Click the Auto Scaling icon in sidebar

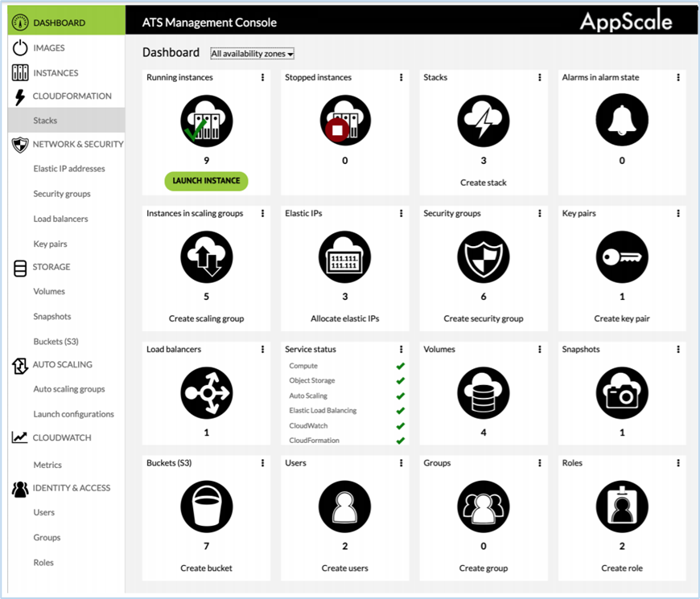(20, 366)
